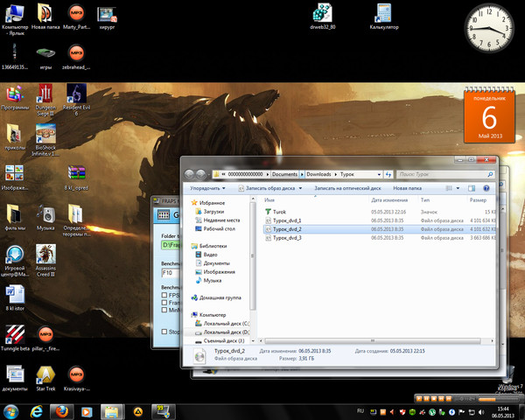Sort files by the Тип column
The image size is (525, 420).
(425, 200)
